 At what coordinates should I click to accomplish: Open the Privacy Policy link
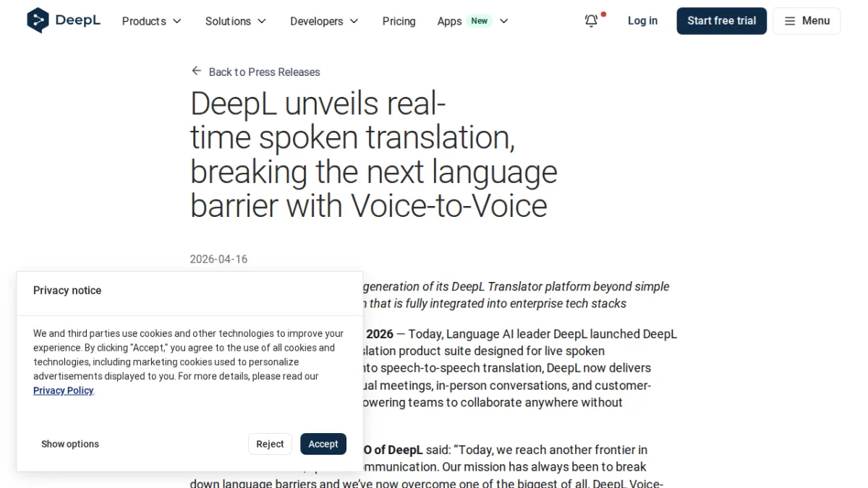pos(64,390)
